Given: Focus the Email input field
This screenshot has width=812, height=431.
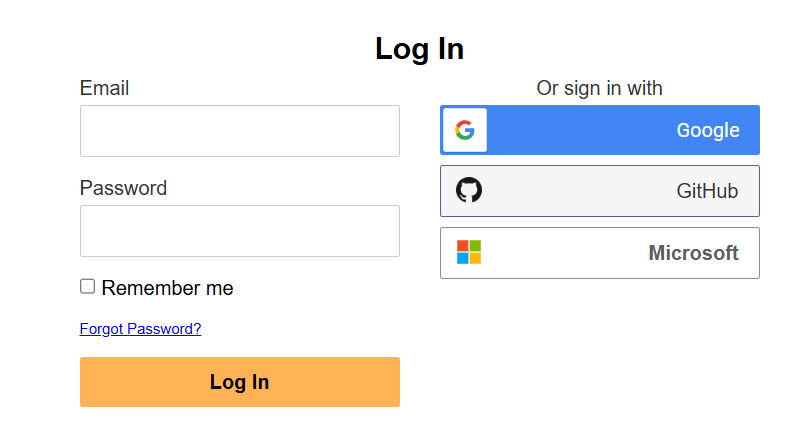Looking at the screenshot, I should tap(240, 131).
